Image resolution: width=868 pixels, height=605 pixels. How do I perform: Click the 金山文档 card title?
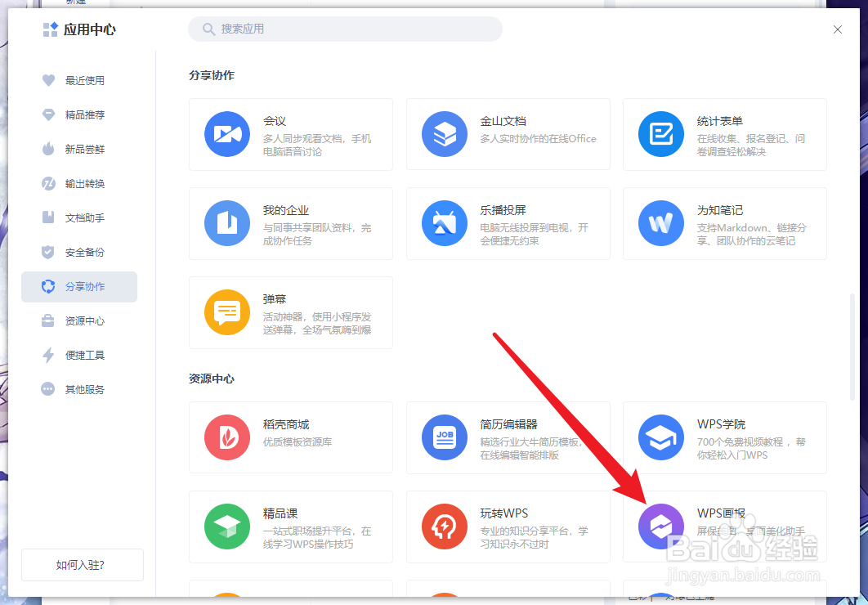coord(503,121)
